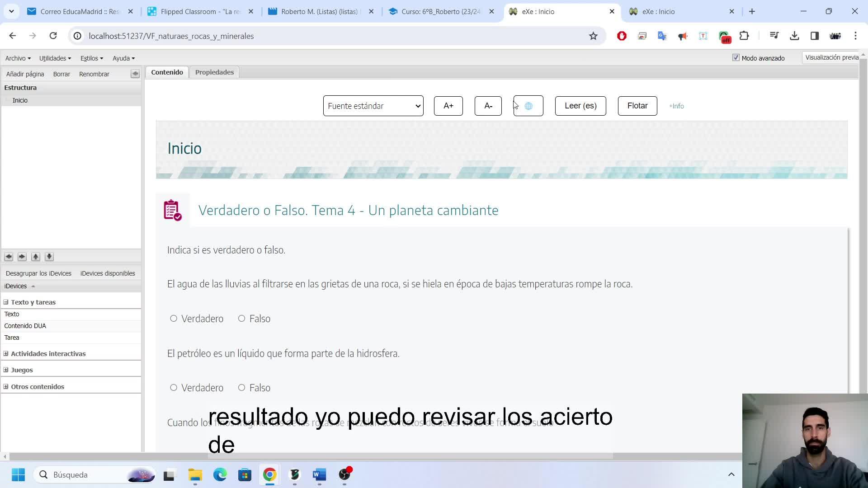Toggle the Modo avanzado checkbox
868x488 pixels.
(736, 58)
